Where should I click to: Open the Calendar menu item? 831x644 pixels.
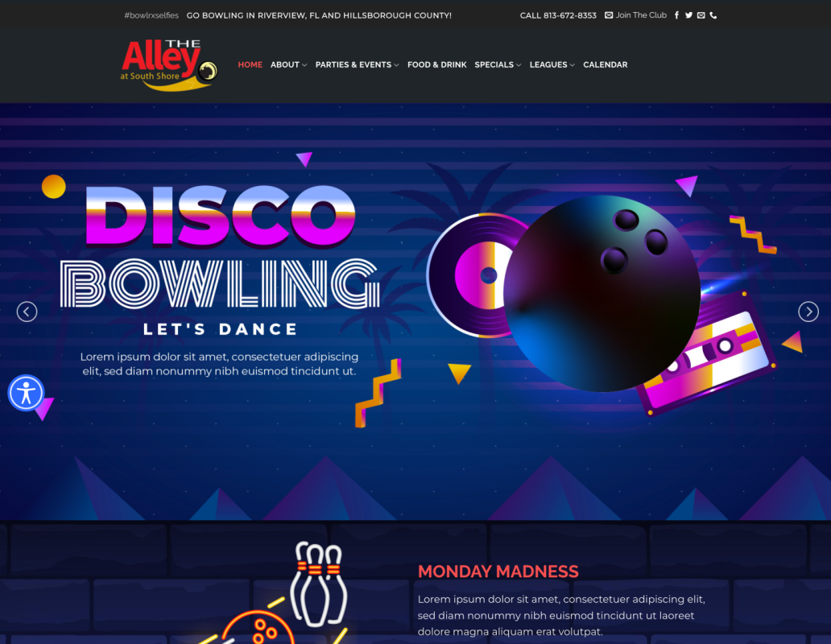606,64
